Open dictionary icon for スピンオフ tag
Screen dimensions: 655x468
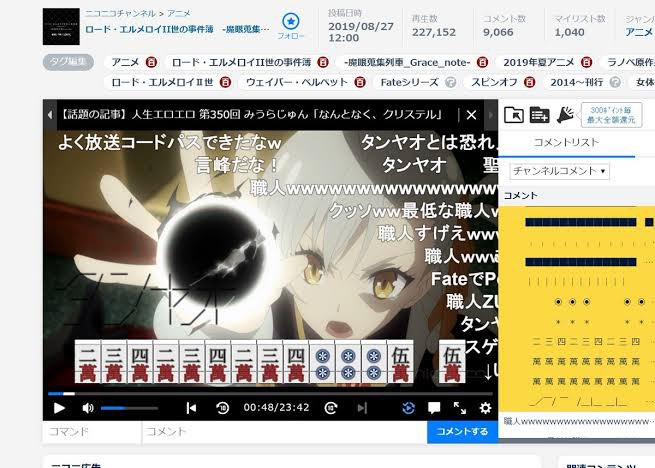530,82
